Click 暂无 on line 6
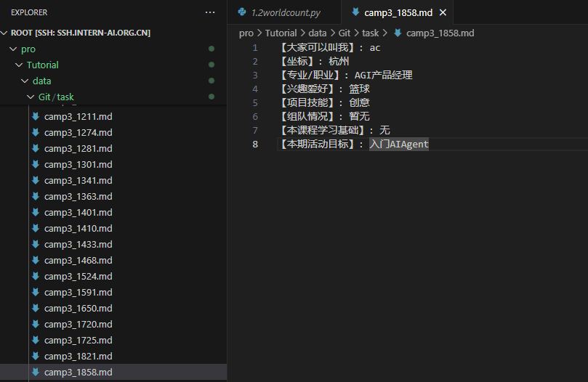Screen dimensions: 588x382 (359, 117)
